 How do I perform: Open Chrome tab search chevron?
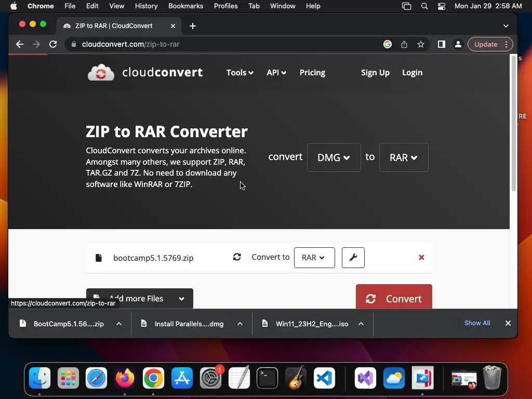pyautogui.click(x=506, y=26)
